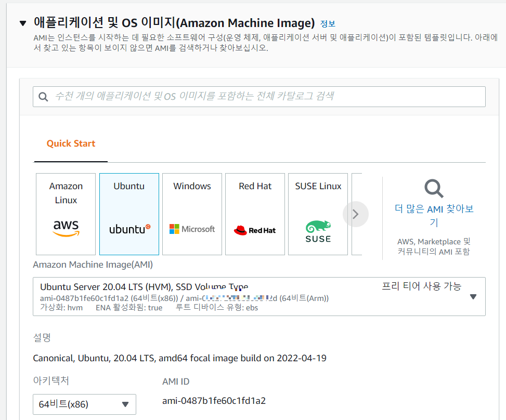
Task: Select the Ubuntu AMI card
Action: [129, 214]
